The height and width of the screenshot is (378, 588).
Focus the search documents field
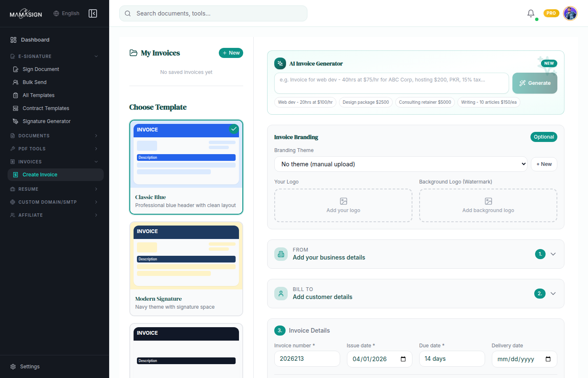(x=213, y=13)
